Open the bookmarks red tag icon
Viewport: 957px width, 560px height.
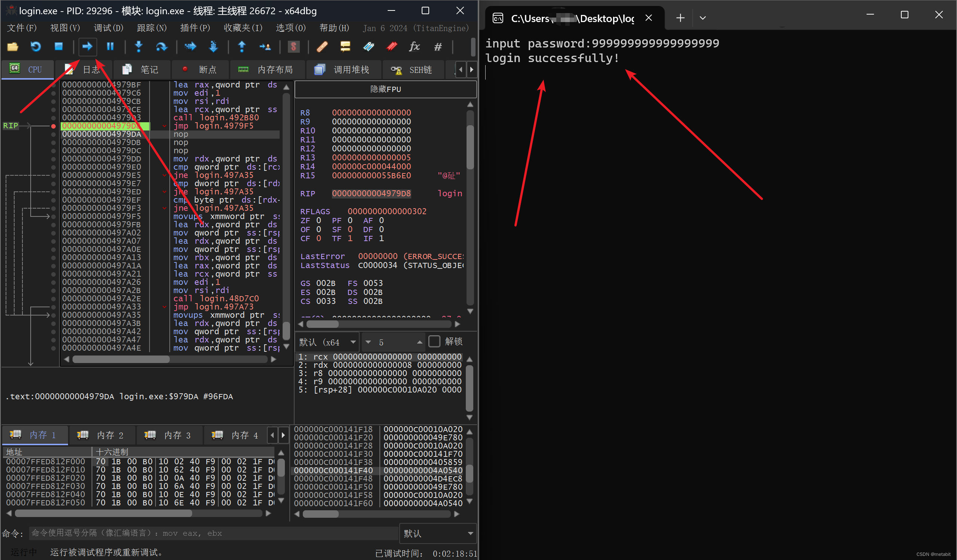391,47
